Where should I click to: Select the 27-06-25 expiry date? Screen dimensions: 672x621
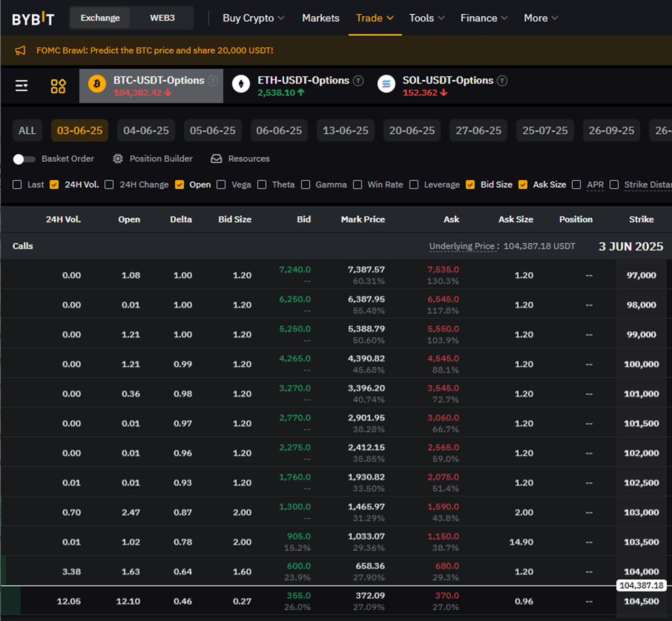click(478, 130)
